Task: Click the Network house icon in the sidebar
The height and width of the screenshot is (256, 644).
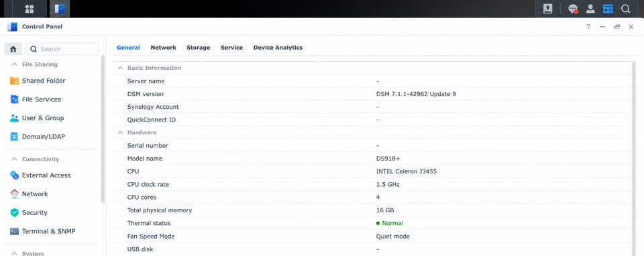Action: [x=14, y=194]
